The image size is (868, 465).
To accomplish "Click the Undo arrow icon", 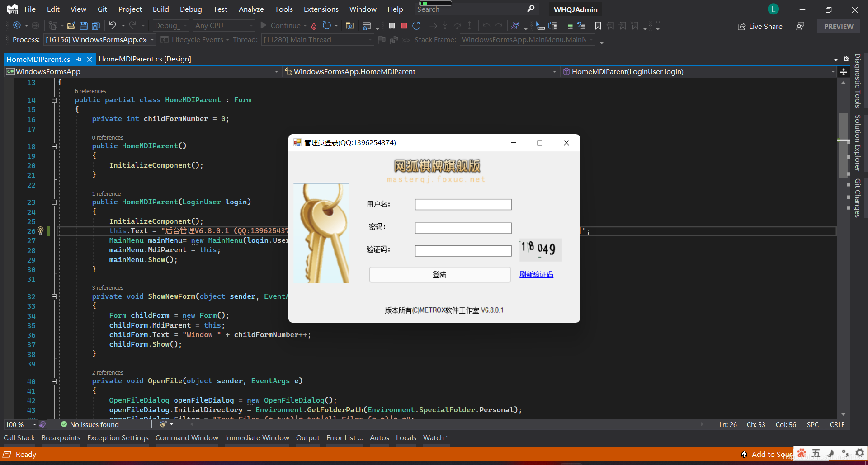I will [113, 26].
